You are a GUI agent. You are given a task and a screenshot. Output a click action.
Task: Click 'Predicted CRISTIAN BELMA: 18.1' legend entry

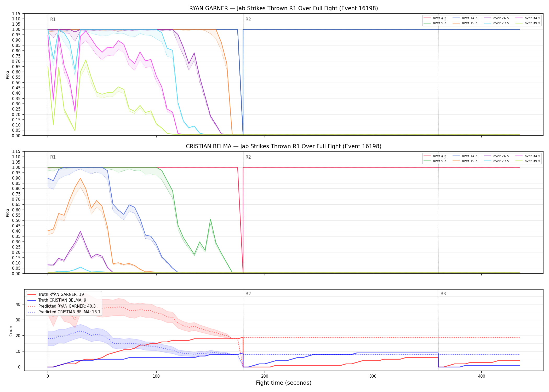tap(64, 312)
